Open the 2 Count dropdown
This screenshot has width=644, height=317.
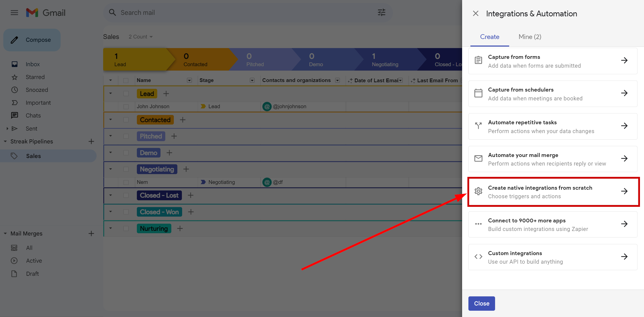141,37
